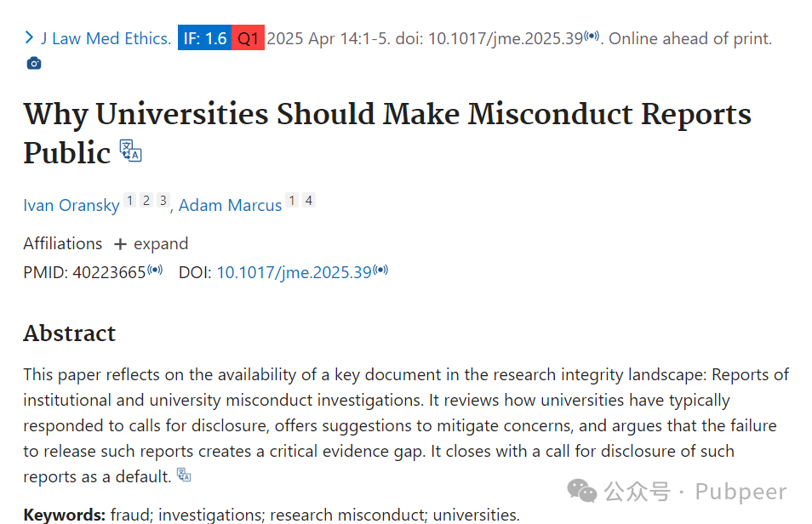Image resolution: width=812 pixels, height=524 pixels.
Task: Click the IF: 1.6 impact factor badge
Action: click(204, 37)
